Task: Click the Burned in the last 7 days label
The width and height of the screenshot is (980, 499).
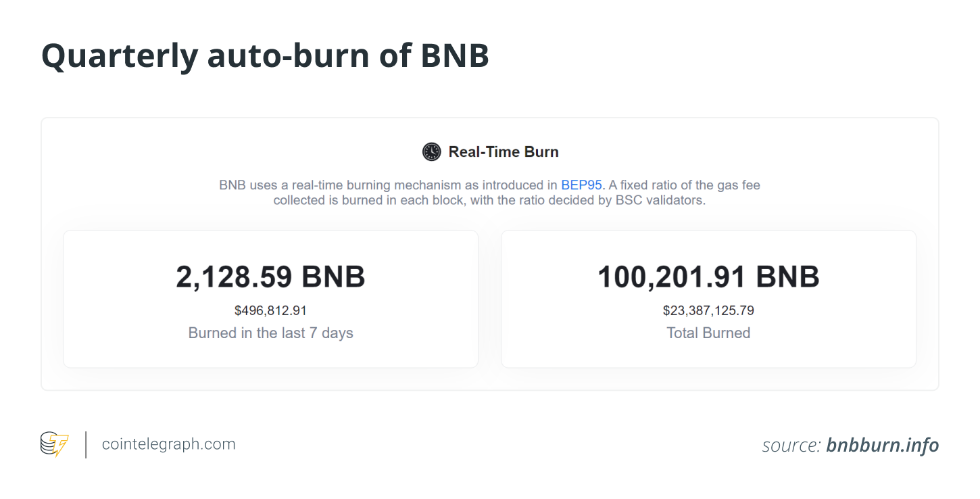Action: pyautogui.click(x=270, y=333)
